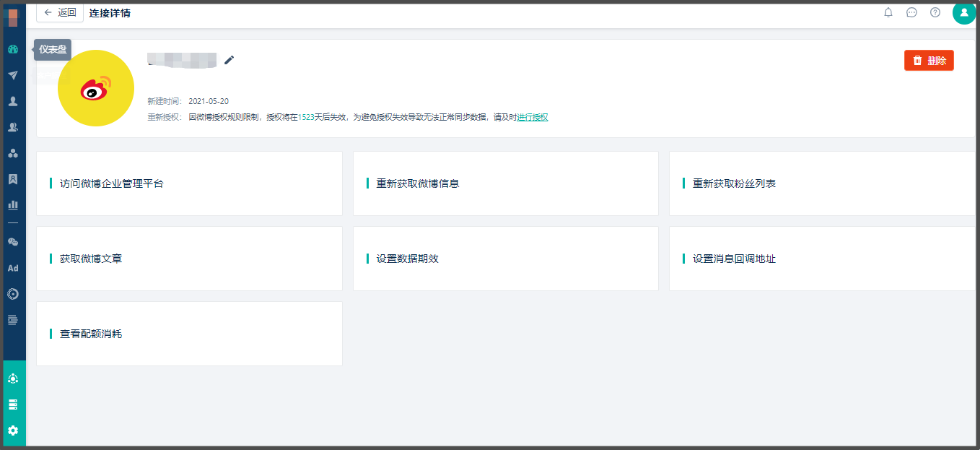
Task: Click the three-circles segment icon
Action: (13, 153)
